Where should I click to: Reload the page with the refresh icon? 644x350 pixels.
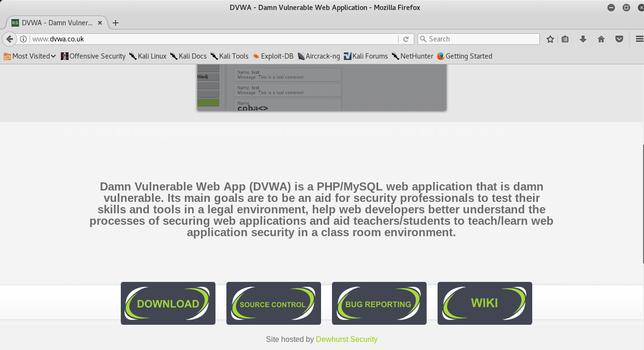[x=406, y=39]
